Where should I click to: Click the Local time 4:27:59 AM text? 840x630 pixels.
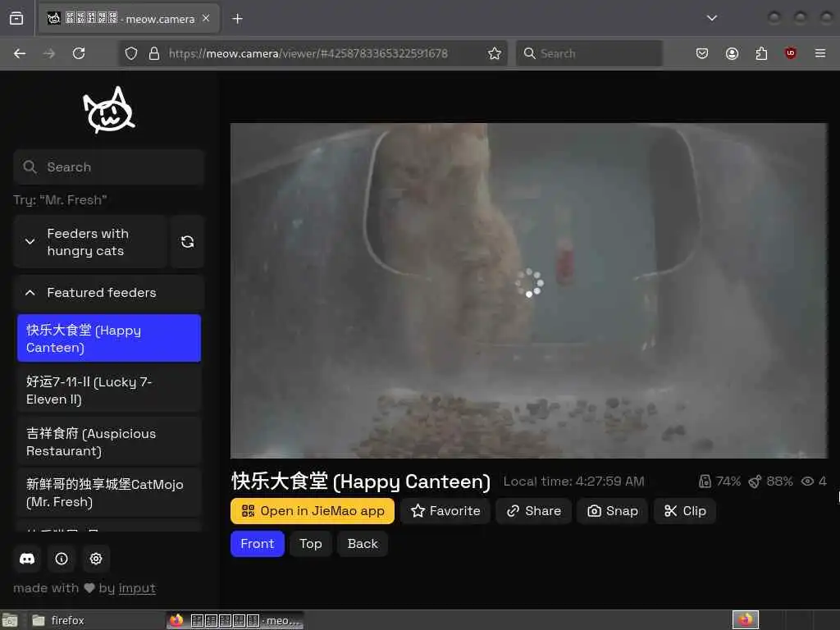(573, 481)
